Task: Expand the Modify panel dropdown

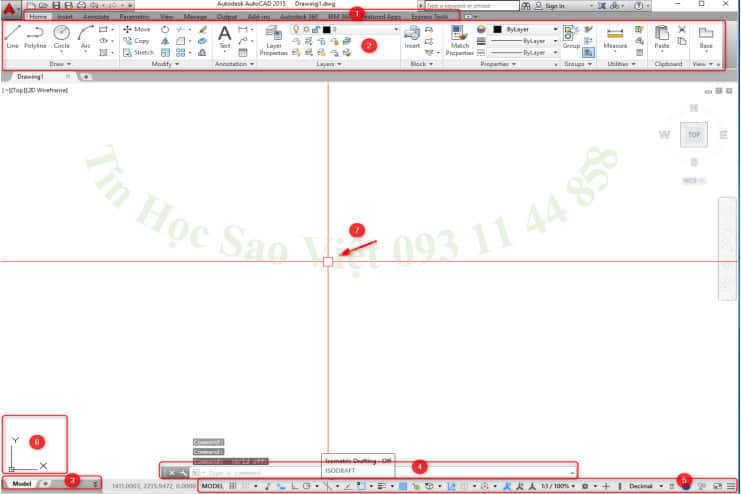Action: pos(165,64)
